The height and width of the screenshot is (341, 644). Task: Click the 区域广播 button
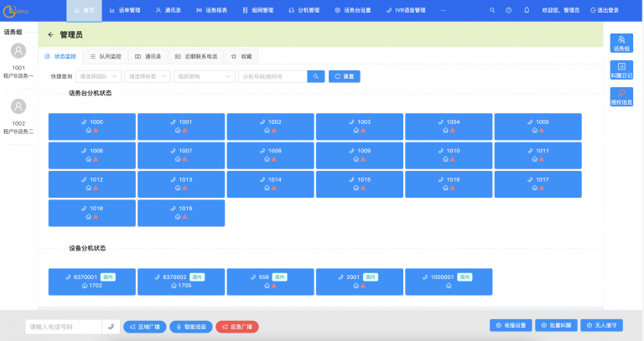click(144, 327)
